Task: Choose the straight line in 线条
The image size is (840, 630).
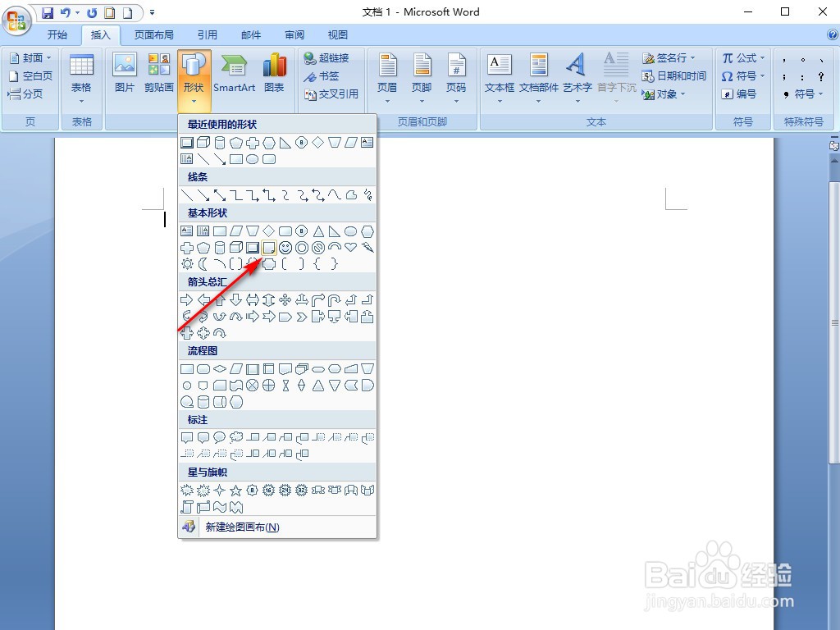Action: pyautogui.click(x=187, y=195)
